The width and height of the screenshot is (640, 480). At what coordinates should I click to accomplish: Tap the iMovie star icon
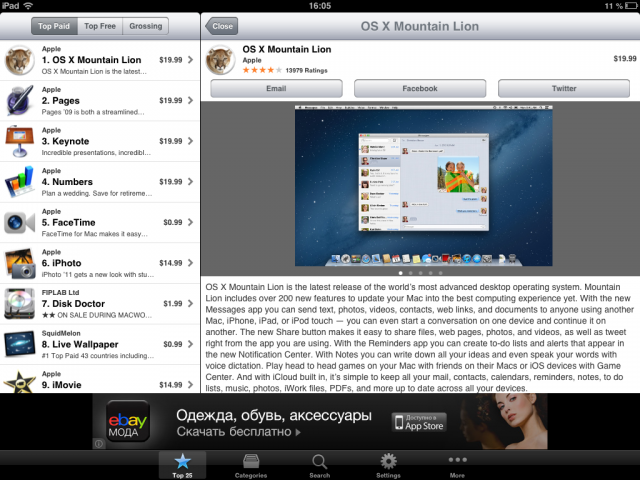(x=19, y=382)
